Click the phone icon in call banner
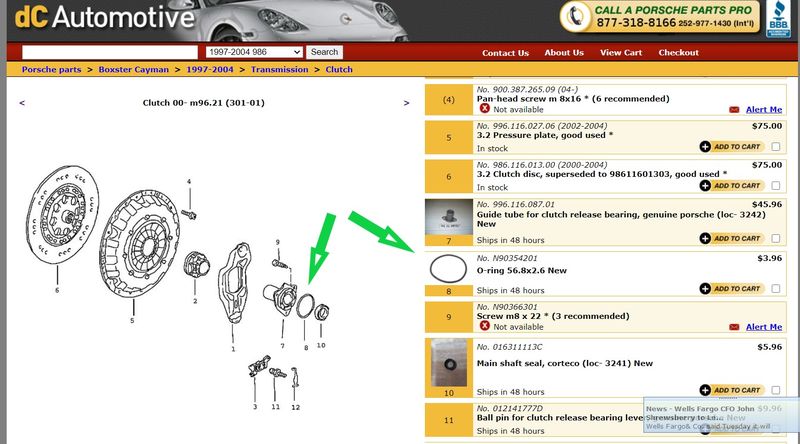 [x=576, y=16]
